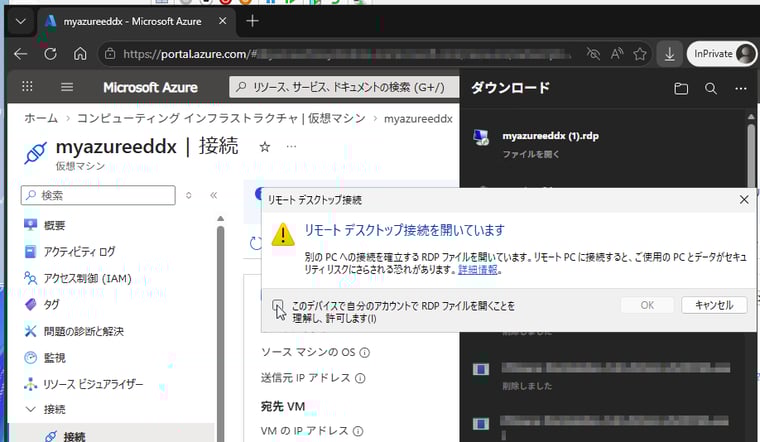Open the 詳細情報 link in the warning
This screenshot has height=442, width=760.
click(478, 270)
